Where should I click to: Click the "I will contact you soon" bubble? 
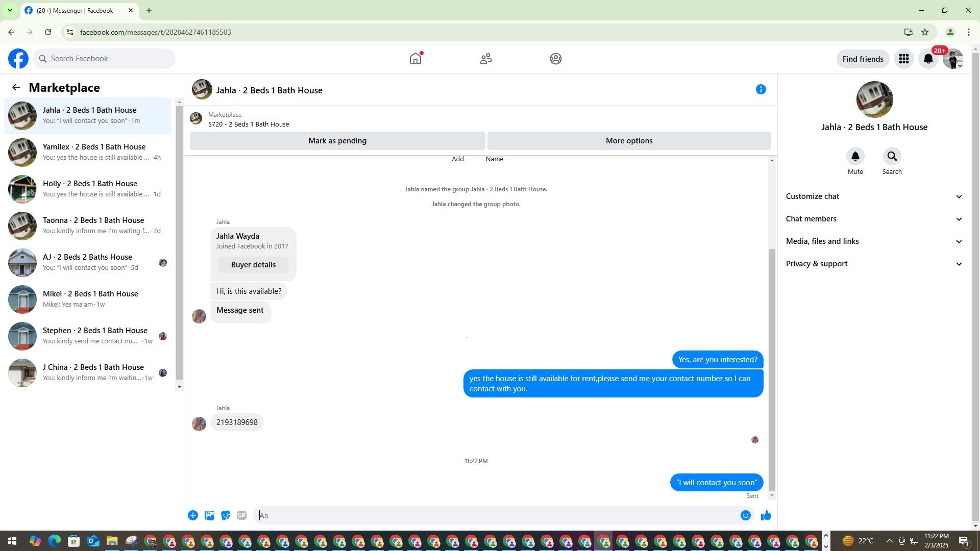tap(717, 483)
